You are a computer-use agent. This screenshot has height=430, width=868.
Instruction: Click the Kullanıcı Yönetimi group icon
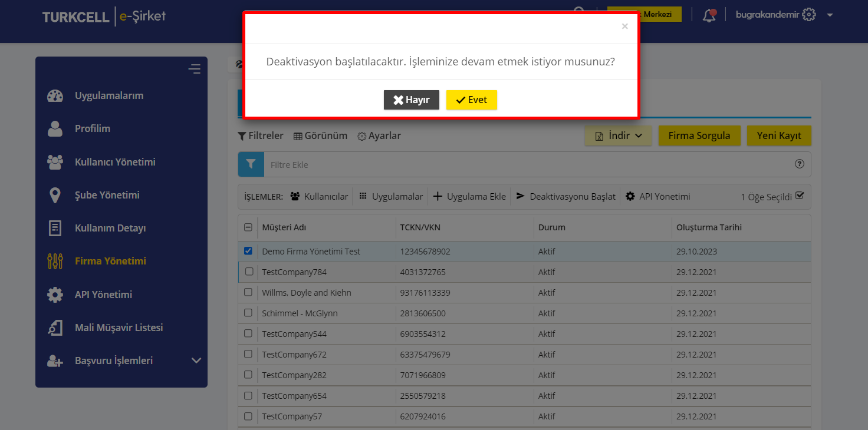[x=55, y=162]
